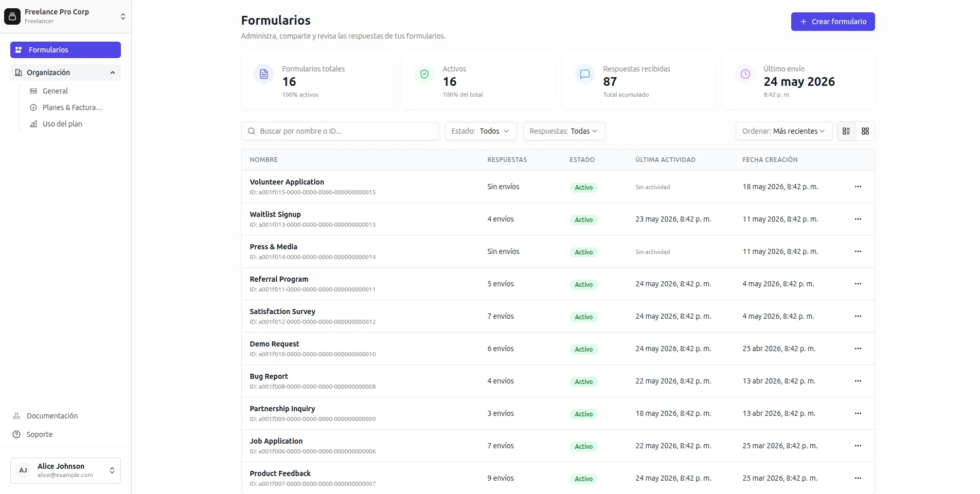This screenshot has height=494, width=980.
Task: Click the ÚLTIMA ACTIVIDAD column header
Action: [665, 160]
